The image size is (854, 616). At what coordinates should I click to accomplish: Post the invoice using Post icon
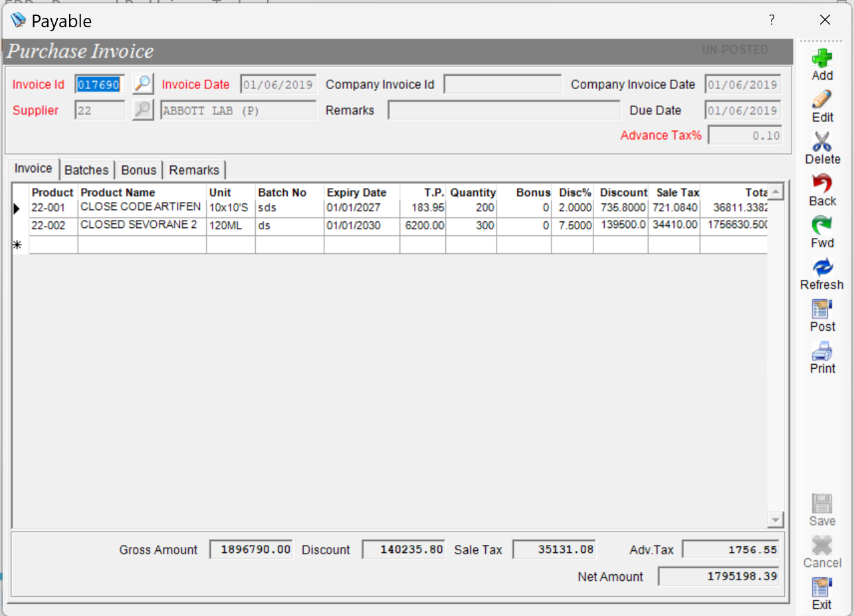tap(822, 309)
